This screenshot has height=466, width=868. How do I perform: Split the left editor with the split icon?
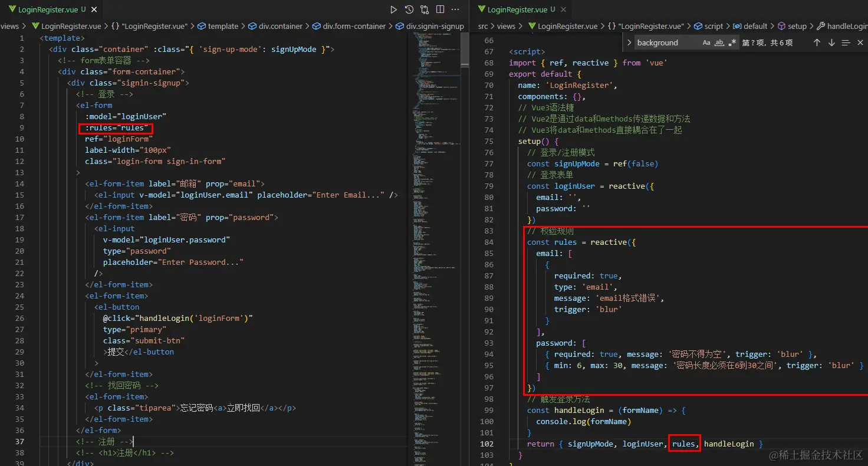tap(440, 9)
